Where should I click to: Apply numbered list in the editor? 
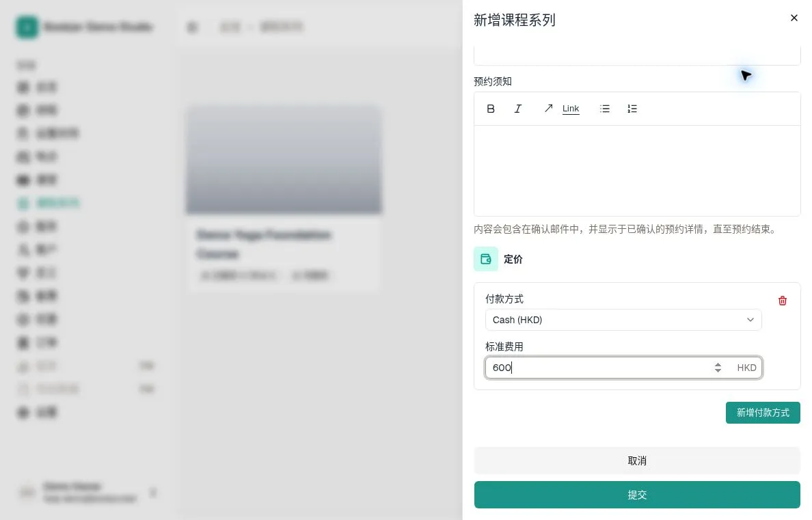click(x=632, y=109)
